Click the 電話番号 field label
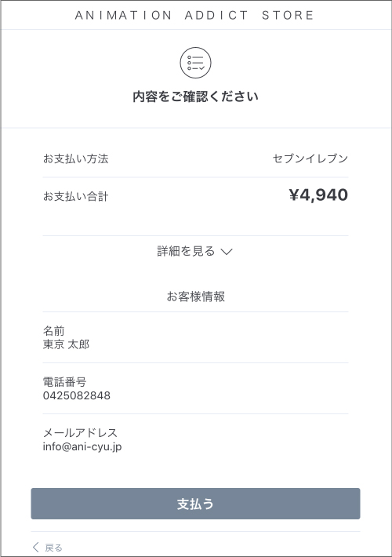 (x=64, y=382)
